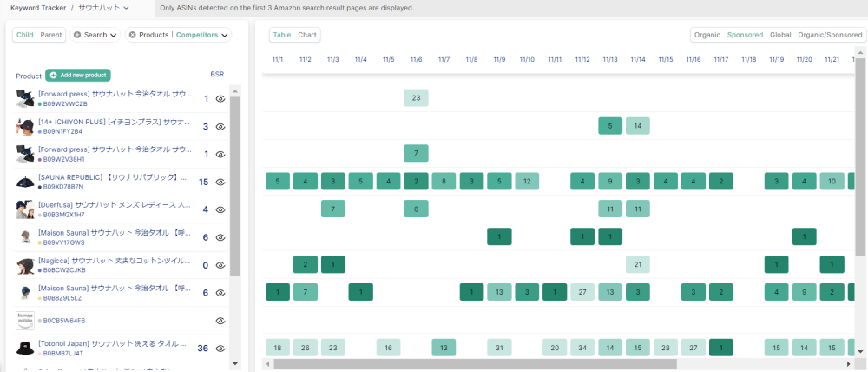Click eye icon for Nagicca product row
This screenshot has height=372, width=868.
tap(220, 265)
